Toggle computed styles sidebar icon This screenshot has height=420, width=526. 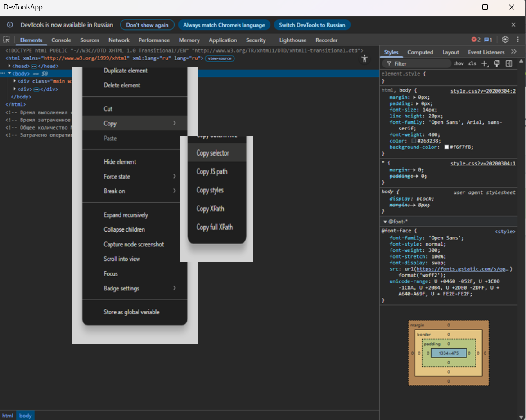tap(509, 64)
